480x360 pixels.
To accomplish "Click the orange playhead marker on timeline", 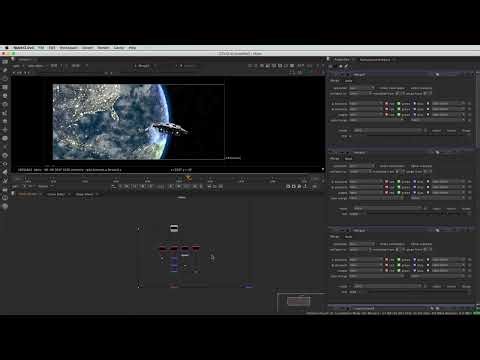I will [x=189, y=178].
